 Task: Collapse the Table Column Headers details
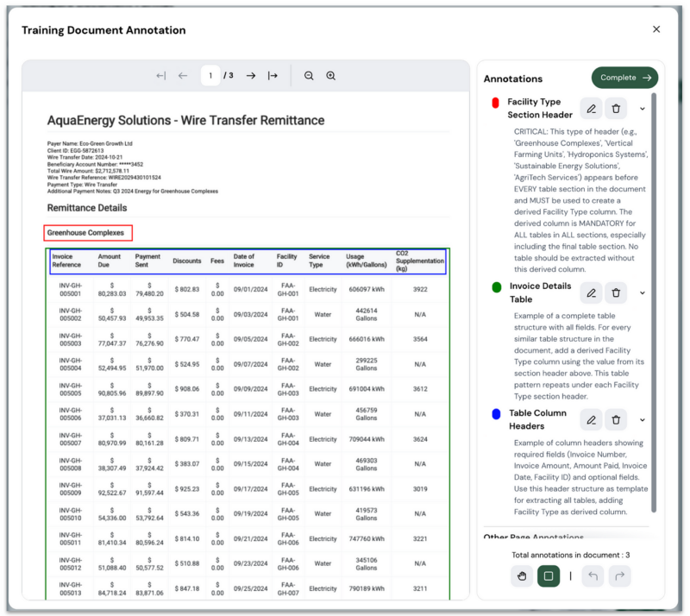click(643, 420)
